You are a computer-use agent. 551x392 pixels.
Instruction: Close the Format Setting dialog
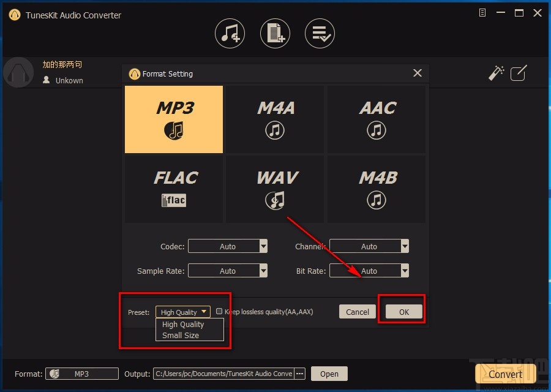(418, 73)
